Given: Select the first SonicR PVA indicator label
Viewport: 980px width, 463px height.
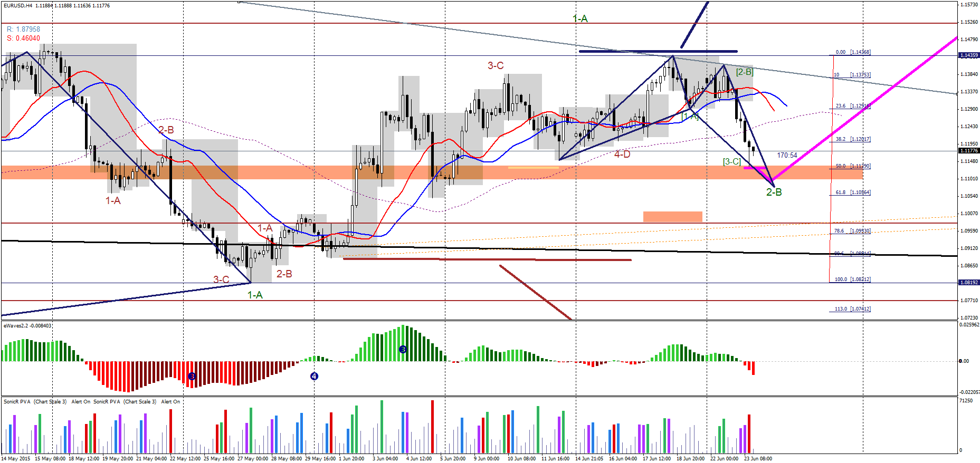Looking at the screenshot, I should [35, 402].
